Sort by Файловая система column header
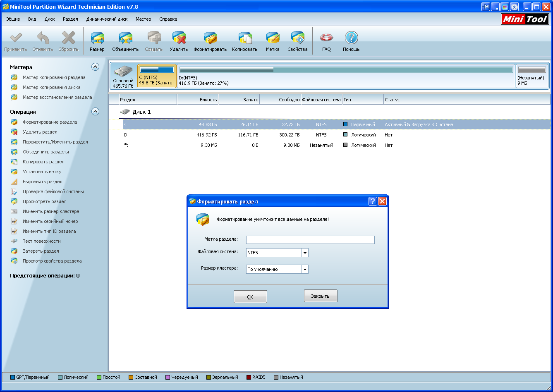 322,100
